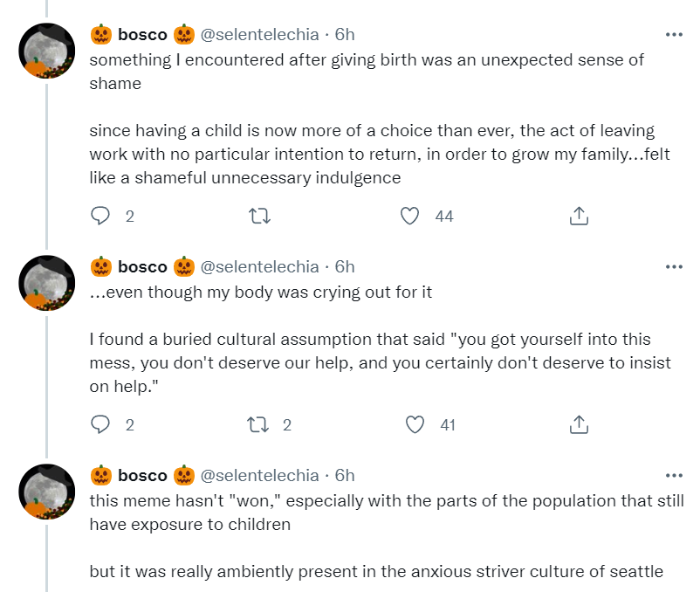Click bosco's avatar on the third tweet

pos(46,492)
